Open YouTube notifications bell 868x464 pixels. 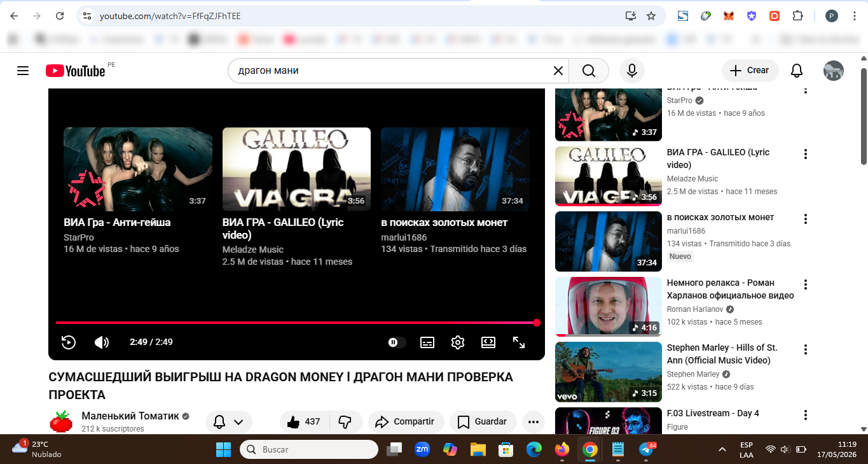click(x=797, y=71)
